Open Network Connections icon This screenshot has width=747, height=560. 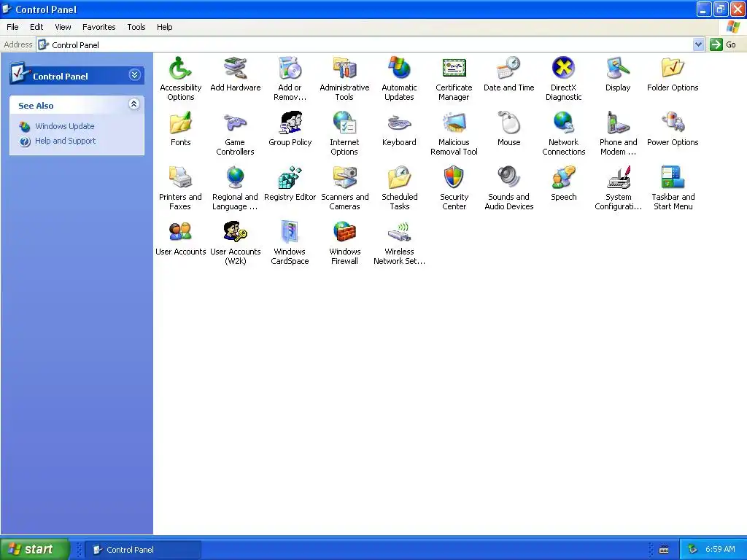[564, 133]
